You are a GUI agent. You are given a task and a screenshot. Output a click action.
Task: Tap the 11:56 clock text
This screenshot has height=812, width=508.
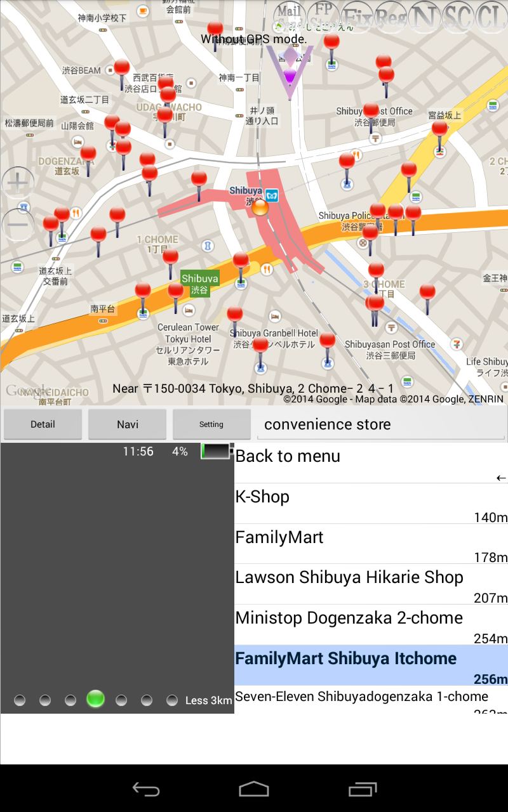click(138, 452)
